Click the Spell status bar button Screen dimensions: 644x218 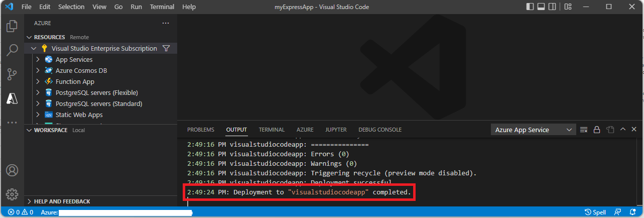596,212
